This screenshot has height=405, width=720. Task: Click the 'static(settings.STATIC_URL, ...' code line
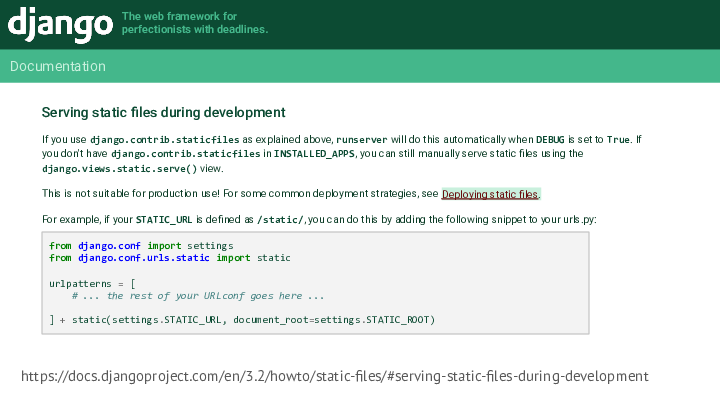242,320
